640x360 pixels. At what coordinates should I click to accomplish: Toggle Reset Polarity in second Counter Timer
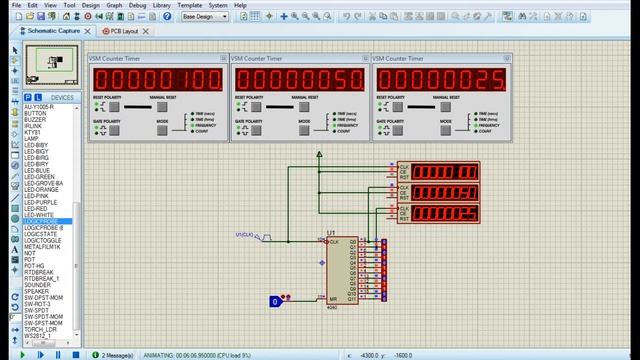tap(256, 107)
